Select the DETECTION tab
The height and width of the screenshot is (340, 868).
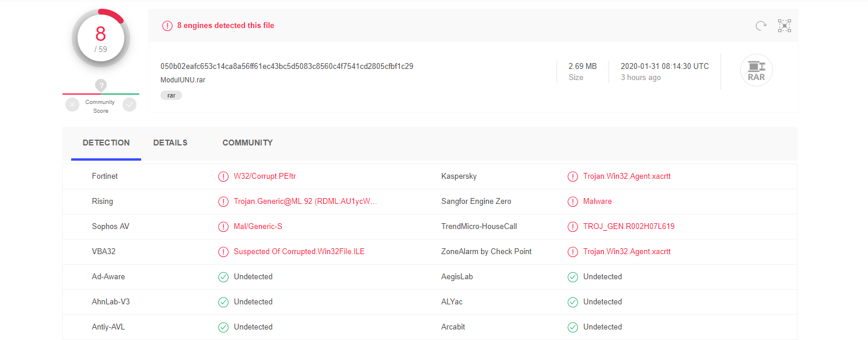click(106, 143)
